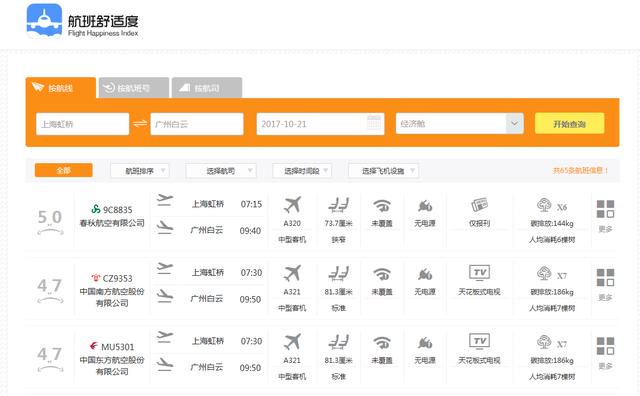
Task: Expand the 选择时间段 time period dropdown
Action: (x=302, y=171)
